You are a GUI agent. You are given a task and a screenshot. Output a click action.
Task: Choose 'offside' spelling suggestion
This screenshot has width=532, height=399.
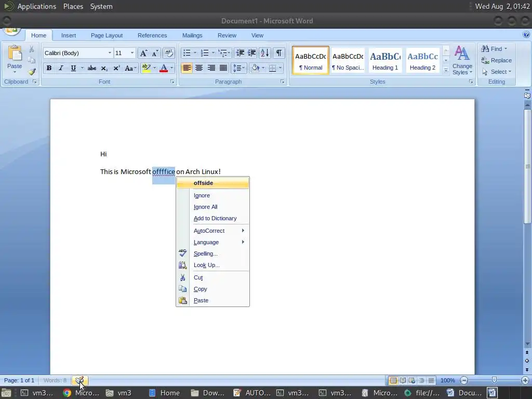click(212, 183)
